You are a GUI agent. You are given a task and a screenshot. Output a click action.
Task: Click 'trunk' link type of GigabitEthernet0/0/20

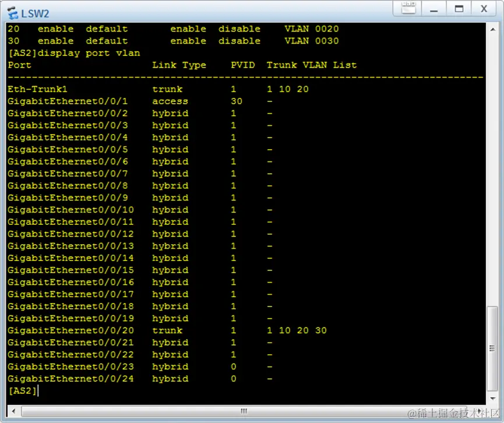pos(167,330)
